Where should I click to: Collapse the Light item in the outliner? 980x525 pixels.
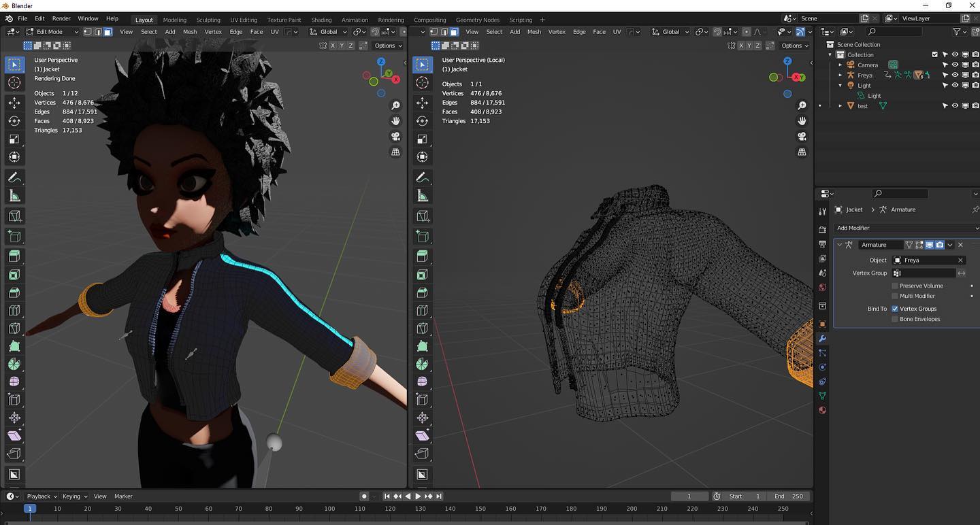840,86
